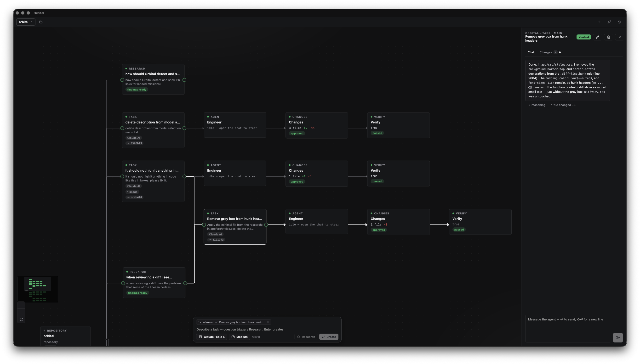Open the history clock icon
640x364 pixels.
click(x=619, y=22)
